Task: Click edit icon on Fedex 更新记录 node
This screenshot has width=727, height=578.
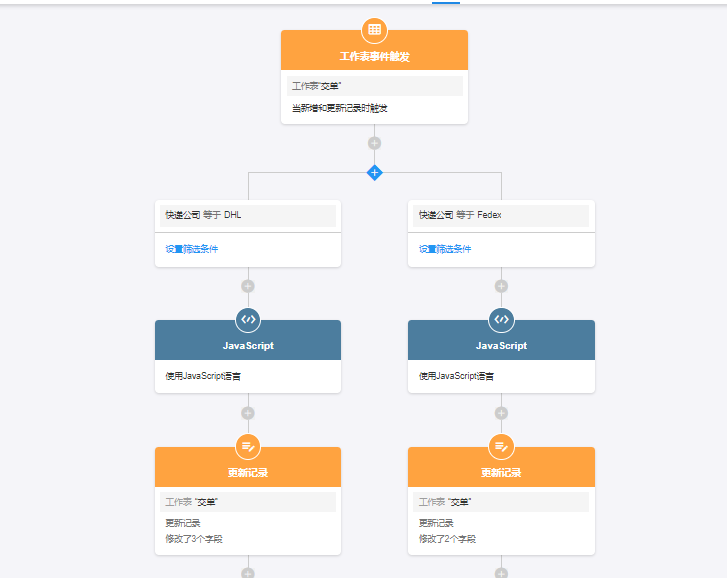Action: (x=501, y=447)
